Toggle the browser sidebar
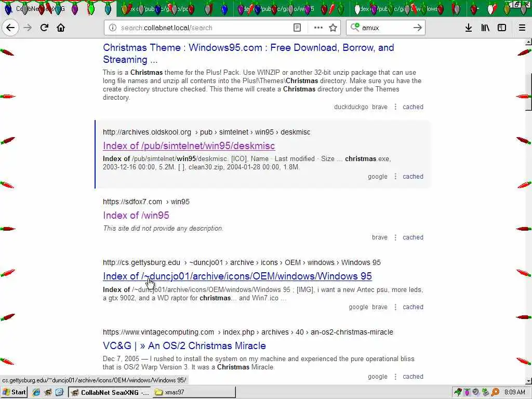Screen dimensions: 532x399 tap(502, 28)
